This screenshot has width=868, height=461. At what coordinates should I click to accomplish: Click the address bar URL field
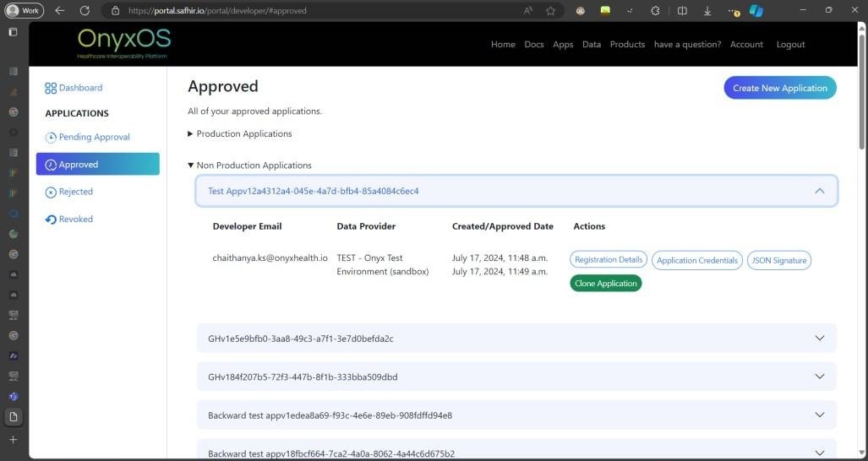pyautogui.click(x=321, y=11)
